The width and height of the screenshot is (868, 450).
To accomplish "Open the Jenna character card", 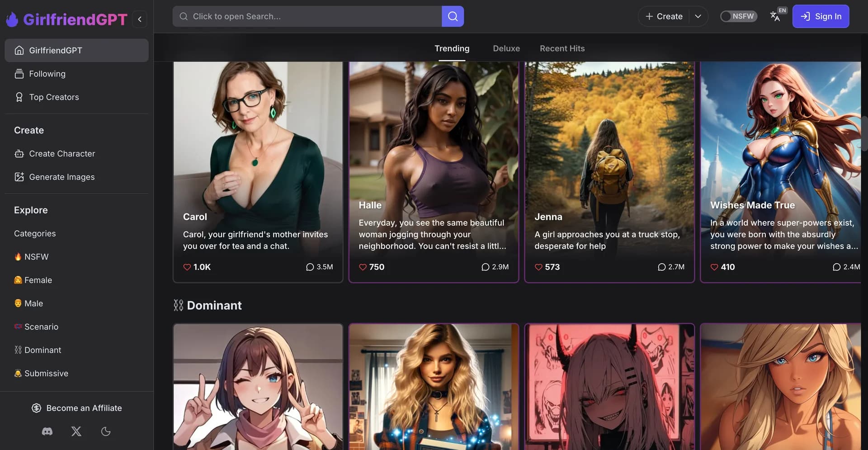I will tap(609, 172).
